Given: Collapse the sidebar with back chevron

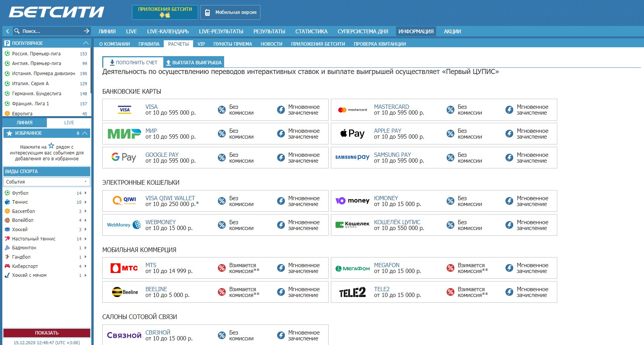Looking at the screenshot, I should tap(7, 31).
